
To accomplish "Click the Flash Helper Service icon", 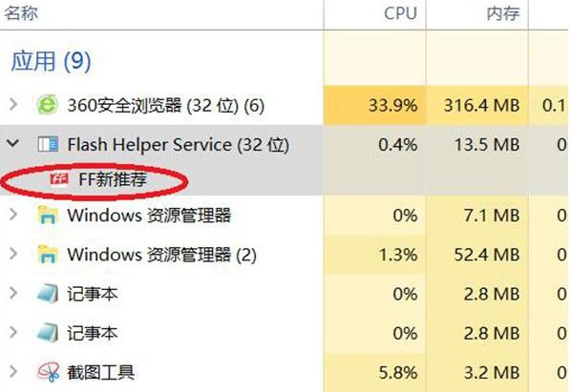I will coord(48,144).
